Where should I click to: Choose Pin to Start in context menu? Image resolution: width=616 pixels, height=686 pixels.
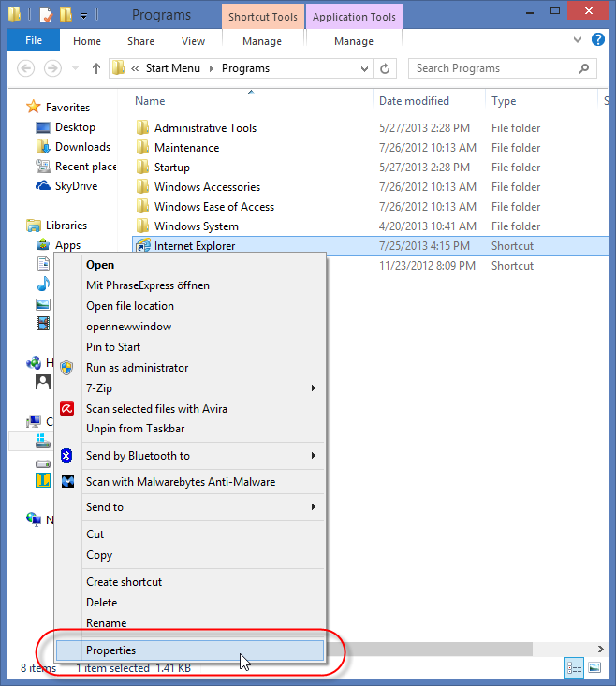point(113,347)
